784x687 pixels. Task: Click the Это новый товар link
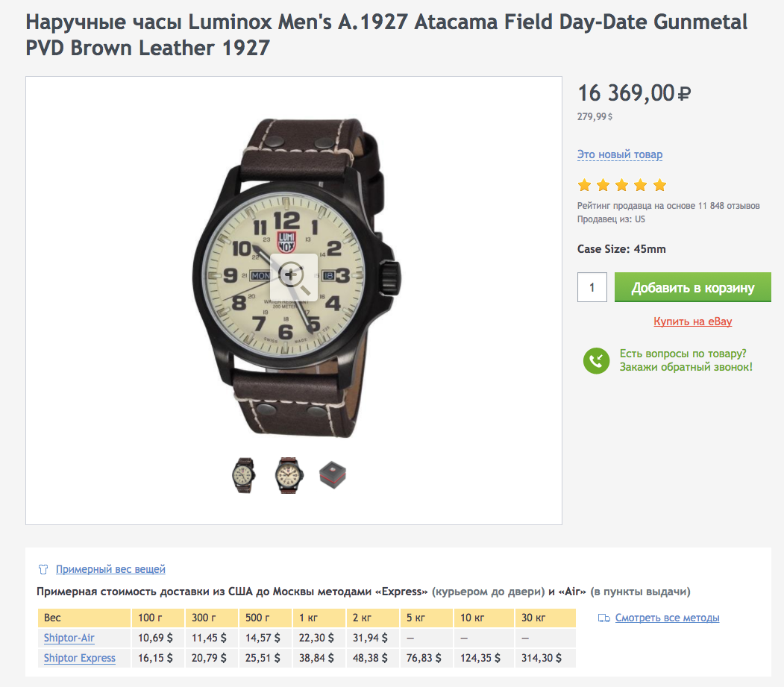pos(619,154)
